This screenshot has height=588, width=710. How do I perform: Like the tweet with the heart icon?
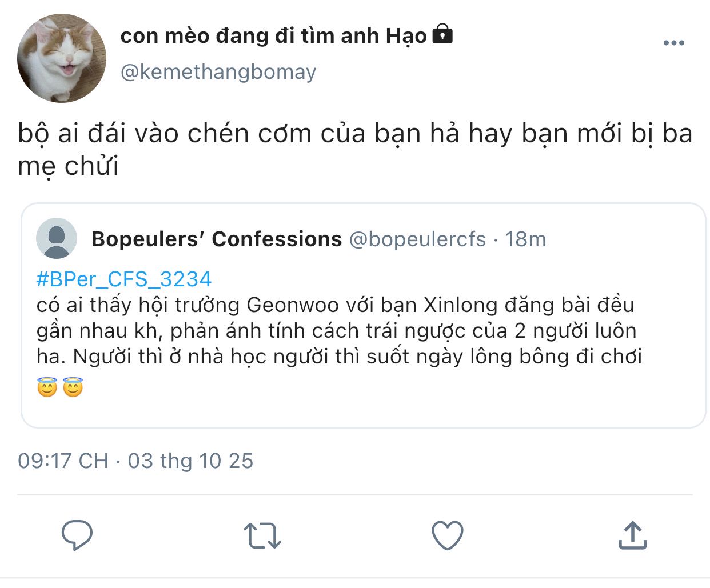[x=447, y=535]
